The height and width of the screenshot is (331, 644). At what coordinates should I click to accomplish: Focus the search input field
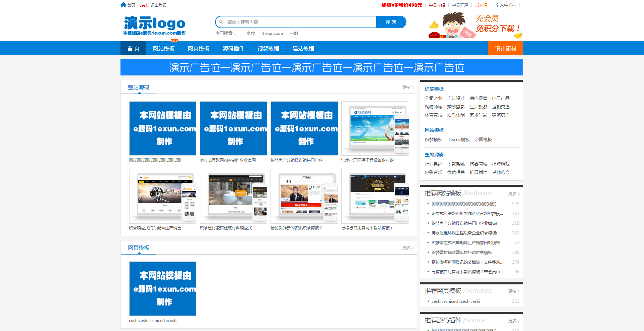point(299,22)
